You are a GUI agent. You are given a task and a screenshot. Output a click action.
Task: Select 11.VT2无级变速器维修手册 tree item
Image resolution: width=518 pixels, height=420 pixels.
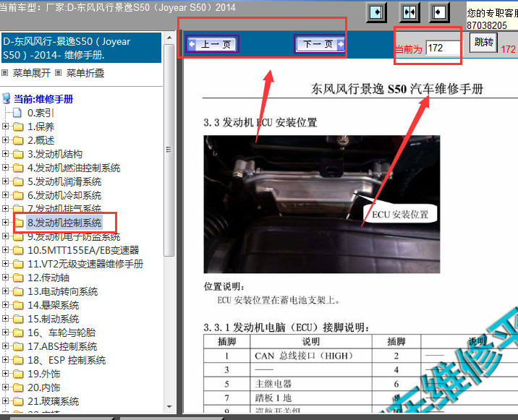pos(85,264)
